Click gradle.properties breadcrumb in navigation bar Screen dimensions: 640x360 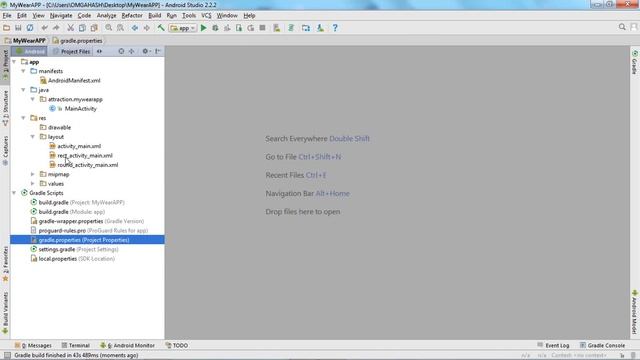[78, 41]
